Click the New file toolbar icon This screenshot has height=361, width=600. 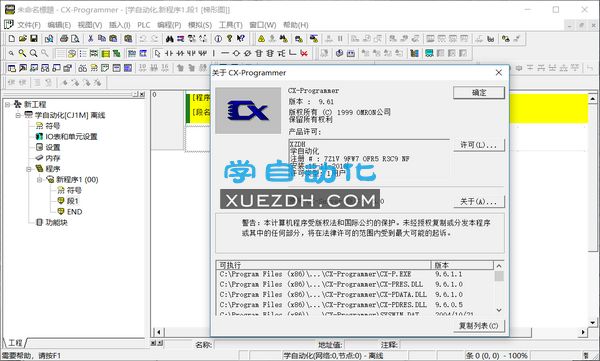pos(11,39)
